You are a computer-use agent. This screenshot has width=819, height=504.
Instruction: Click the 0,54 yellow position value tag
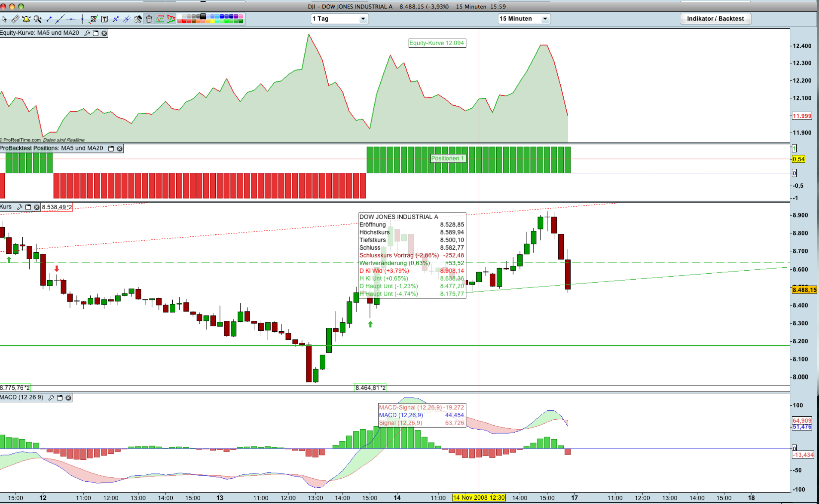[x=798, y=159]
